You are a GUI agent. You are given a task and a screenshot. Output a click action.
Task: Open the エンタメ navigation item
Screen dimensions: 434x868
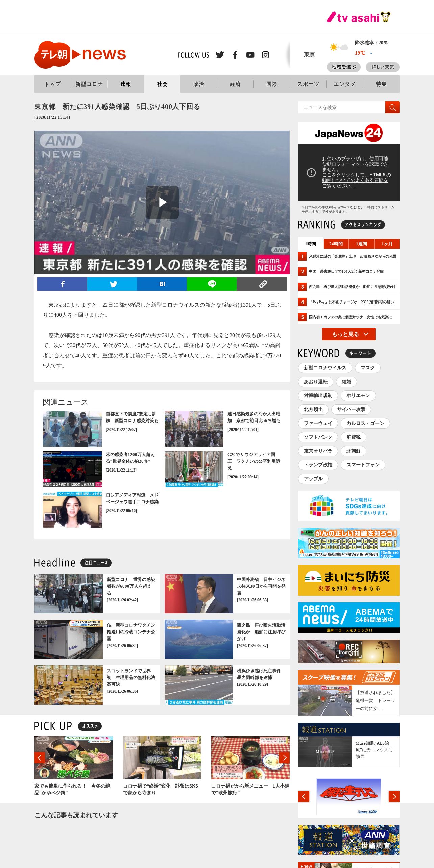[345, 84]
